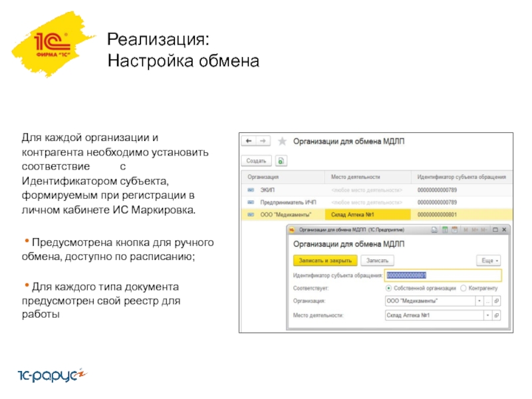This screenshot has width=532, height=399.
Task: Click the Записать button
Action: [x=377, y=261]
